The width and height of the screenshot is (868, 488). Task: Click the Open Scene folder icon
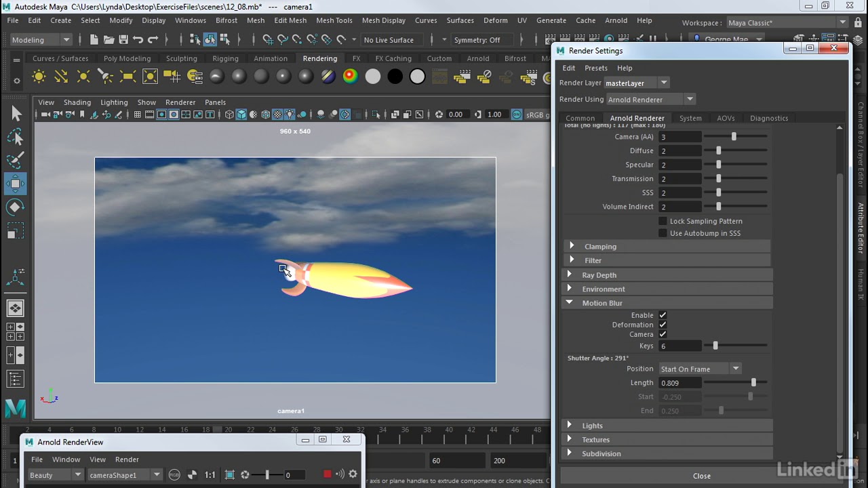click(108, 39)
